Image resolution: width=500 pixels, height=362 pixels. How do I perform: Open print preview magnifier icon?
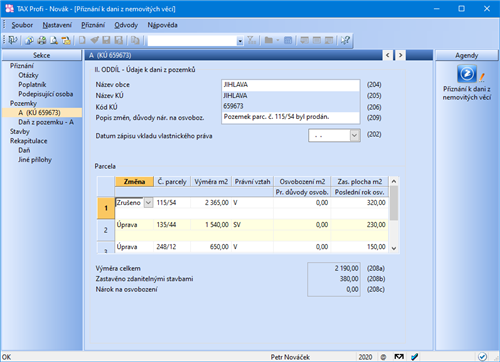tap(54, 40)
